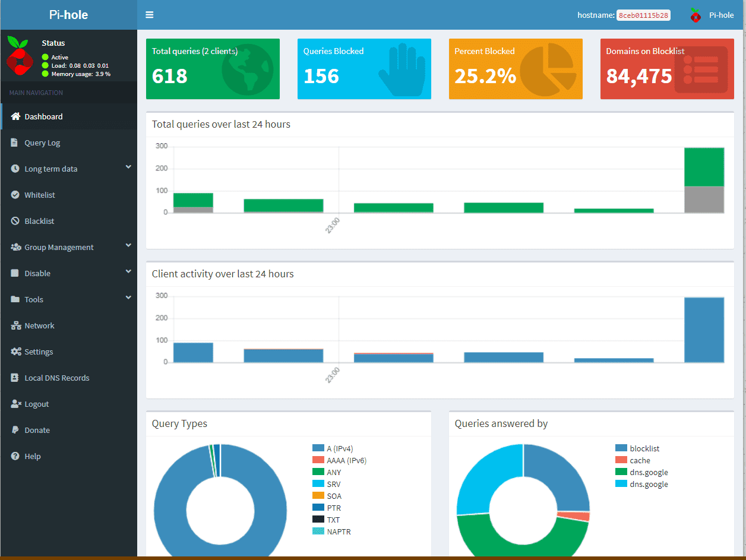Screen dimensions: 746x560
Task: Click the Blacklist ban icon
Action: tap(15, 221)
